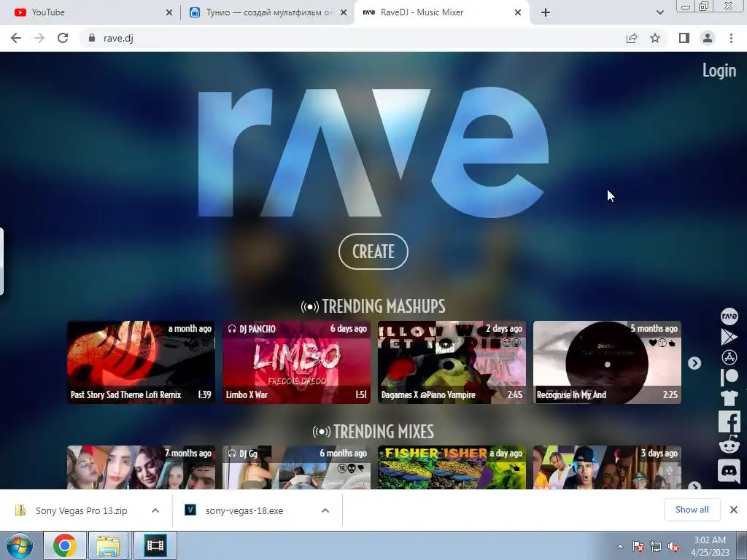This screenshot has height=560, width=747.
Task: Switch to the Тунио tab
Action: (x=267, y=12)
